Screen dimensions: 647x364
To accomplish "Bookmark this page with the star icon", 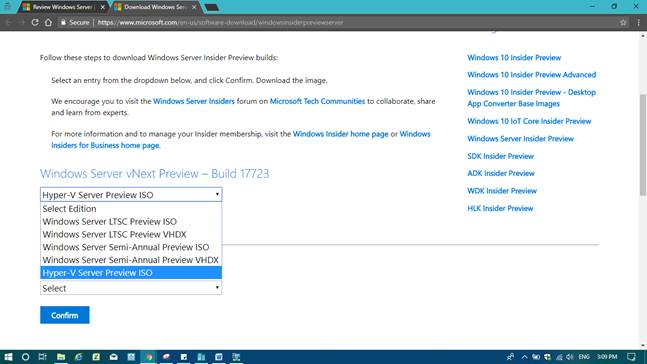I will 623,23.
